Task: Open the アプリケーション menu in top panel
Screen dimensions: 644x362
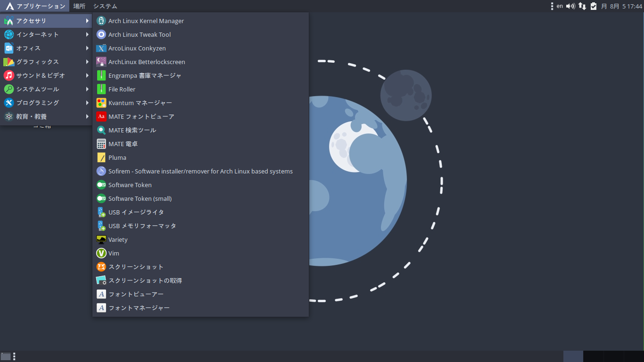Action: click(x=35, y=6)
